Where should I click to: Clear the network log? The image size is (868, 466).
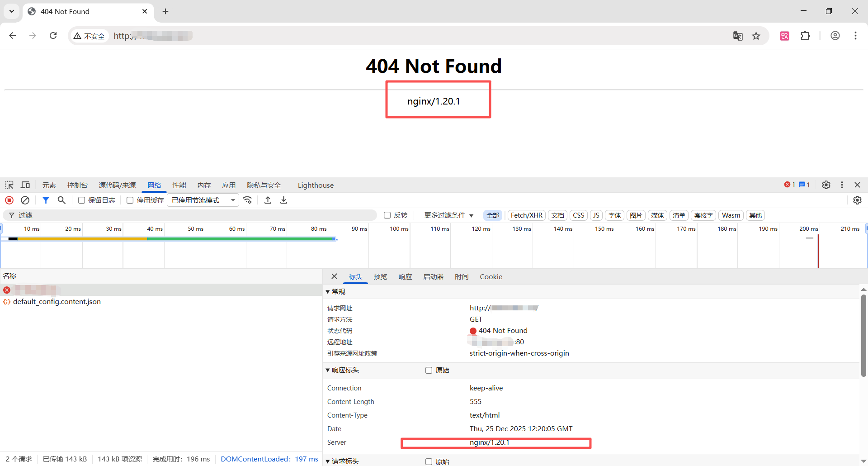[x=25, y=200]
